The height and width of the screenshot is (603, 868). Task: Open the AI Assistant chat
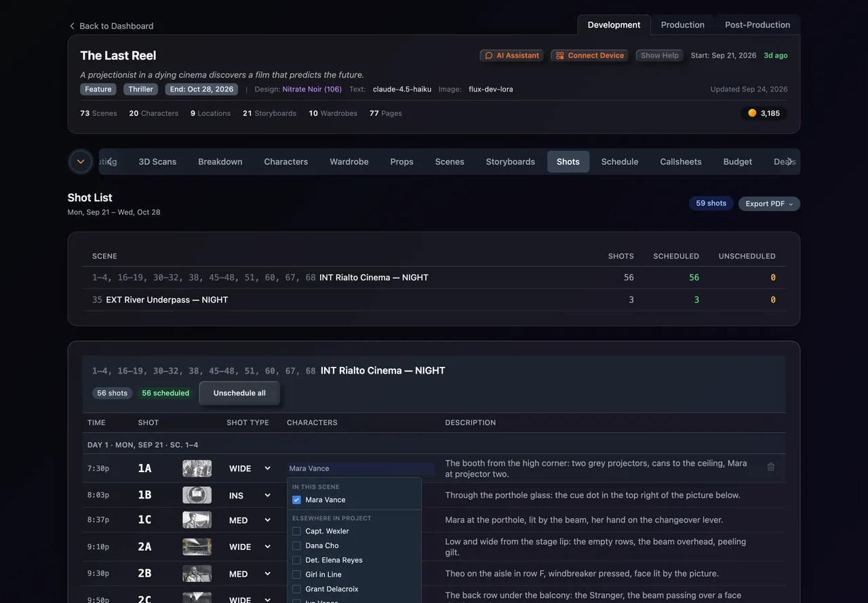512,56
